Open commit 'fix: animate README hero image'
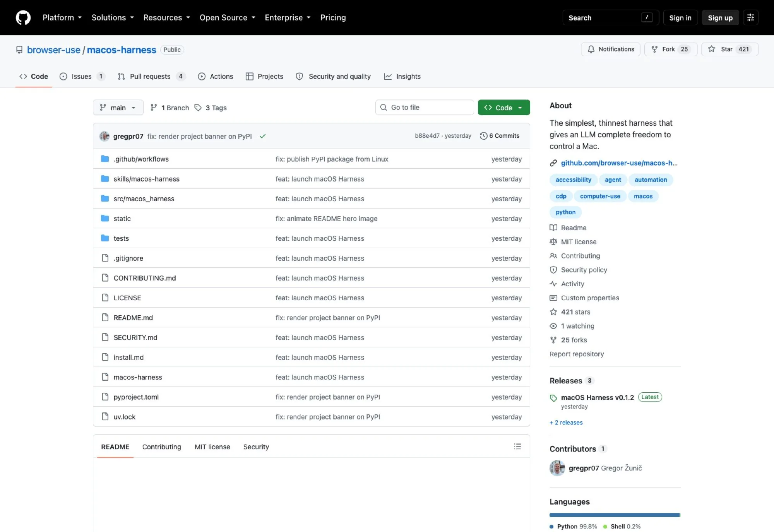The width and height of the screenshot is (774, 532). click(326, 219)
